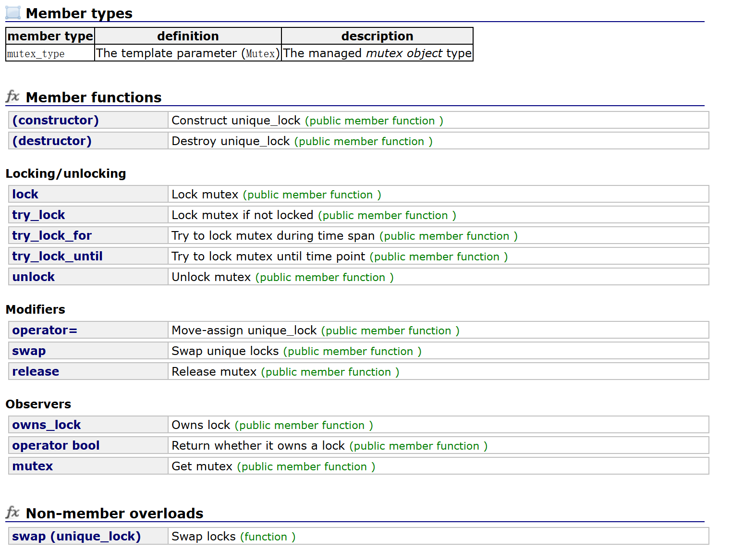Click 'Swap locks' description text
This screenshot has height=551, width=756.
coord(204,536)
